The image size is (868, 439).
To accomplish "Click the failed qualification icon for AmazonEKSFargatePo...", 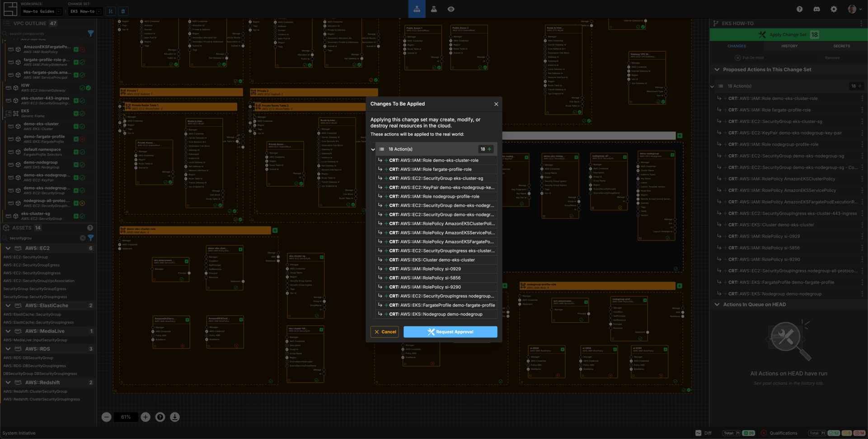I will pyautogui.click(x=82, y=49).
